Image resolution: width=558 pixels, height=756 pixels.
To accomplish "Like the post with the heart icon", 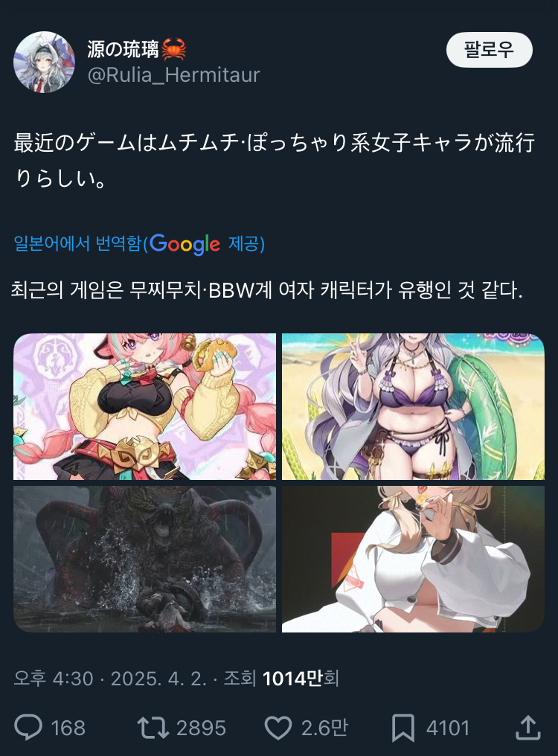I will click(278, 728).
